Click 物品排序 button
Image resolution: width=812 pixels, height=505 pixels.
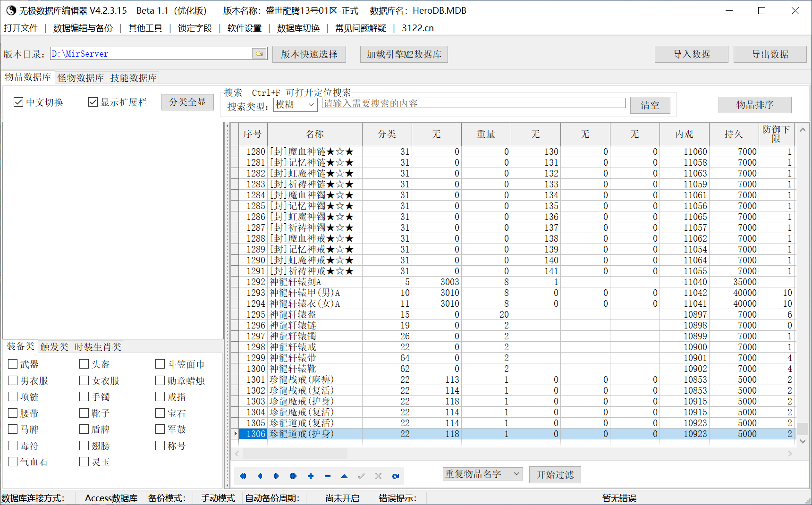point(755,105)
